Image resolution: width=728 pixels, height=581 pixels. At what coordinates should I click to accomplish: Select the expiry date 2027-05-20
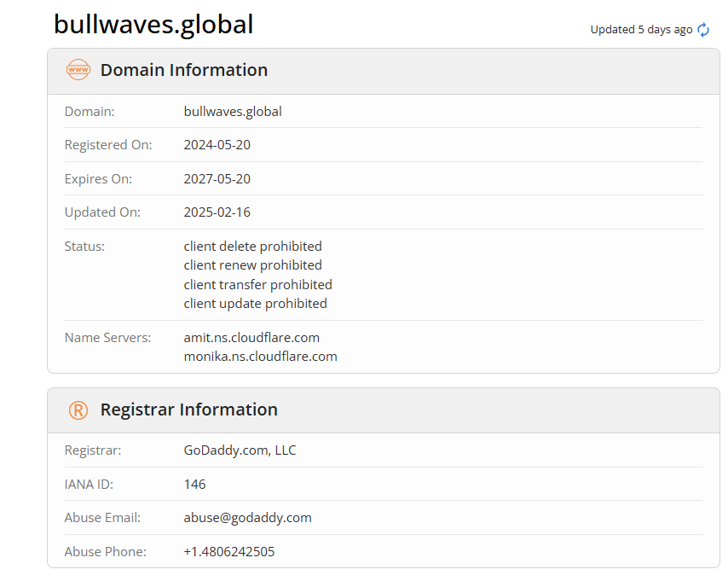tap(217, 179)
